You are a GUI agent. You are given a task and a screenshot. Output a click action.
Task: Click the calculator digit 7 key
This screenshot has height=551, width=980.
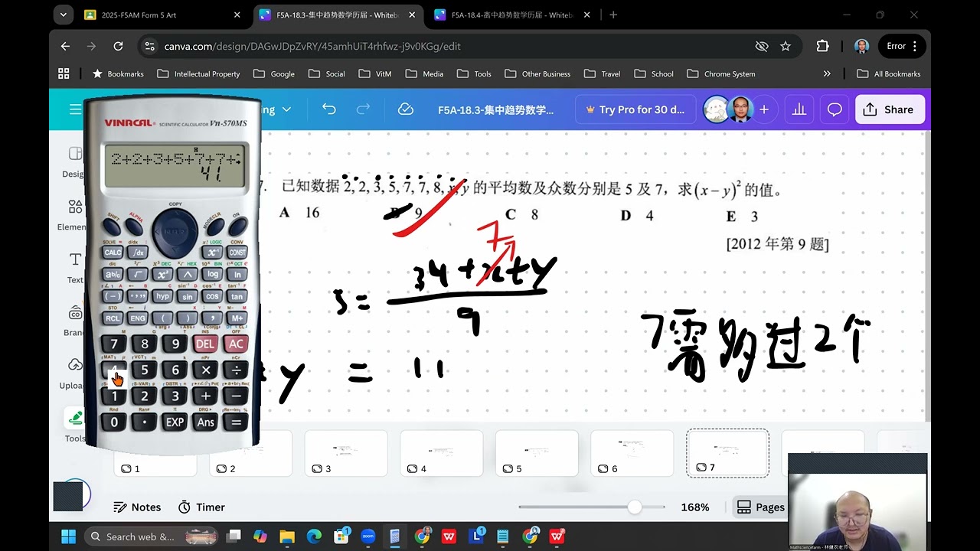[x=114, y=344]
